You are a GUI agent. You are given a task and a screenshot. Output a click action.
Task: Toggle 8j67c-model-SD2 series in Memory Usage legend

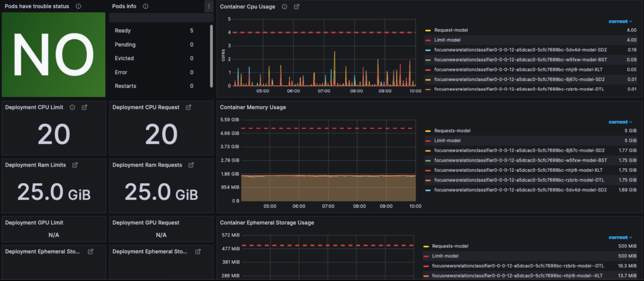[519, 150]
